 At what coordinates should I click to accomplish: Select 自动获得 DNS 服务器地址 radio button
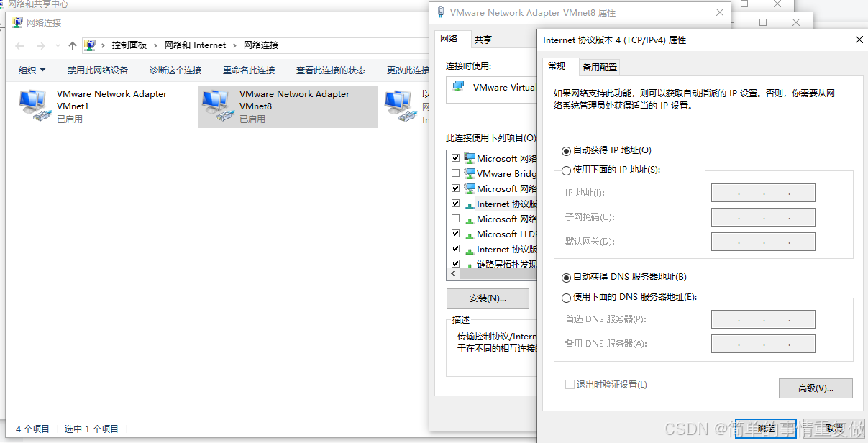(567, 278)
